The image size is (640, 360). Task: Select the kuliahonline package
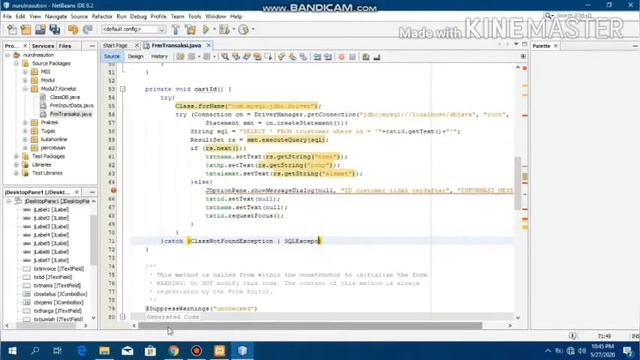[x=54, y=139]
